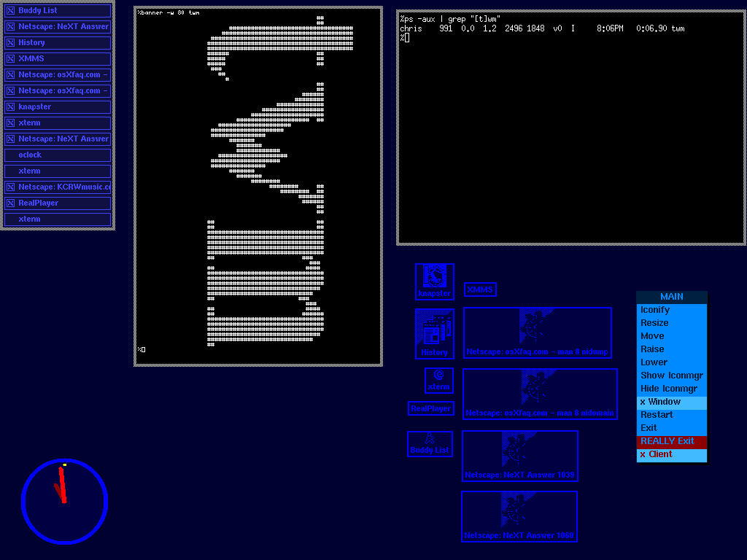
Task: Choose Exit from the MAIN menu
Action: coord(672,428)
